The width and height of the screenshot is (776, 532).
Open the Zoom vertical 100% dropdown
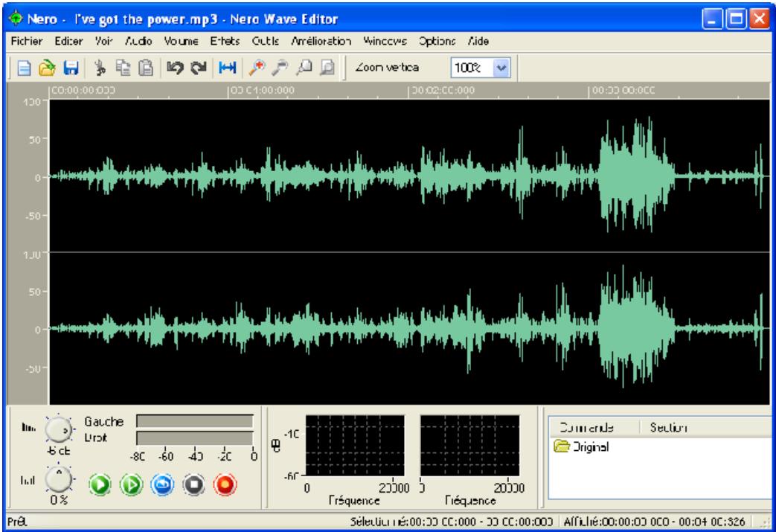pos(501,68)
